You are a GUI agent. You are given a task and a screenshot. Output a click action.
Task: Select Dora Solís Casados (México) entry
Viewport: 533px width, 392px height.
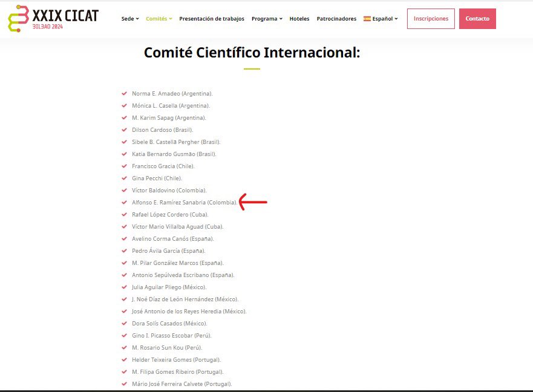tap(169, 323)
